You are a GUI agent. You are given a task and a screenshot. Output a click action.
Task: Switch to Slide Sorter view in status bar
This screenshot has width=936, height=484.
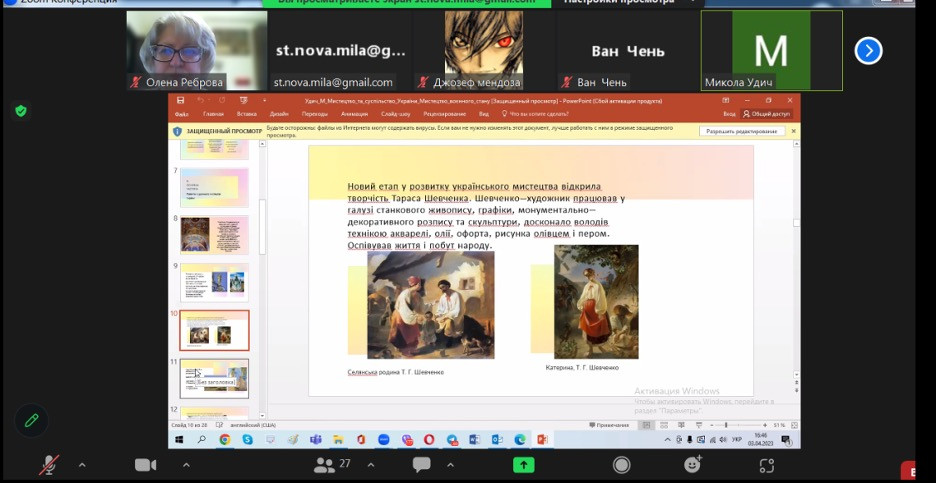coord(663,425)
